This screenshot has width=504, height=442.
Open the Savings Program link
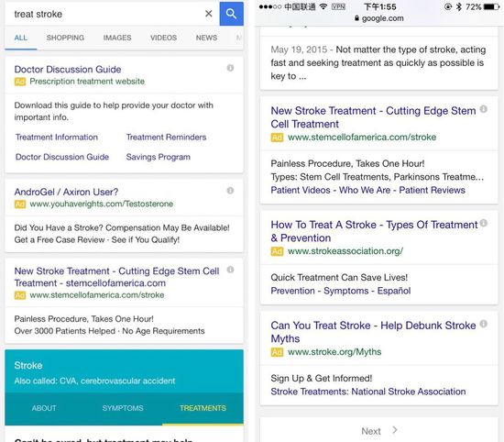click(159, 157)
